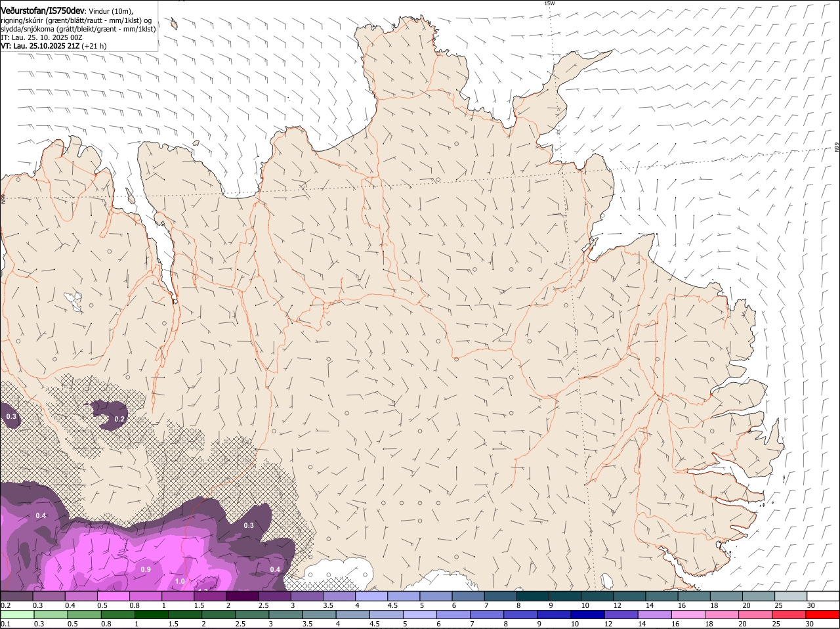The image size is (840, 629).
Task: Click the 'VT: Lau. 25.10.2025 21Z' valid time
Action: (40, 46)
